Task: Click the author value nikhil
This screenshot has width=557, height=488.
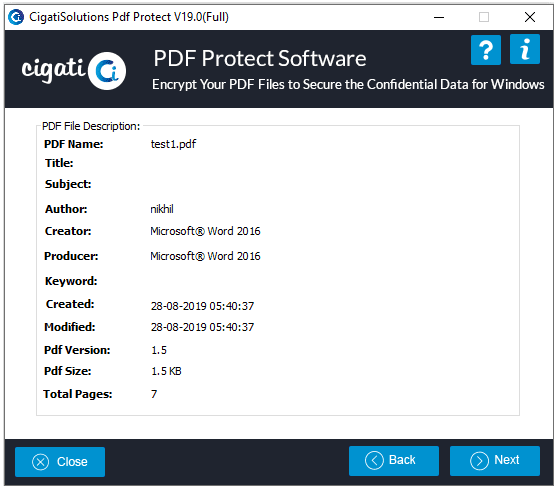Action: coord(162,209)
